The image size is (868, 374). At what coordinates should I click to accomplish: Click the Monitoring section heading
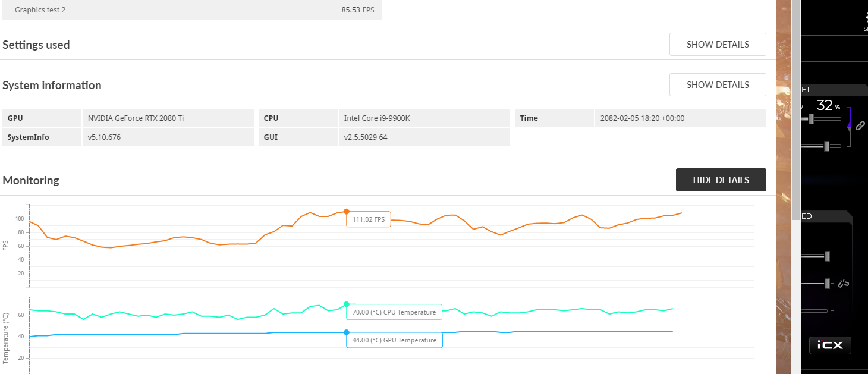pos(31,180)
